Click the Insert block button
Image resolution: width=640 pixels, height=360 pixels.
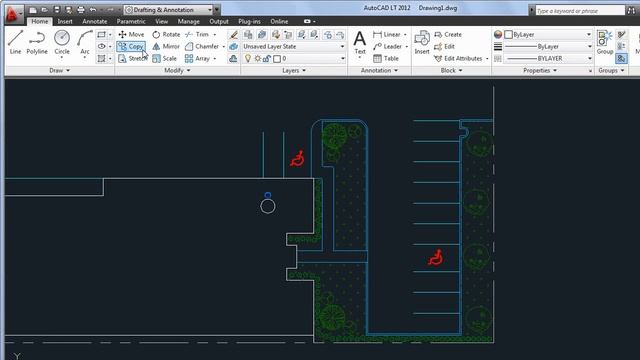(422, 42)
